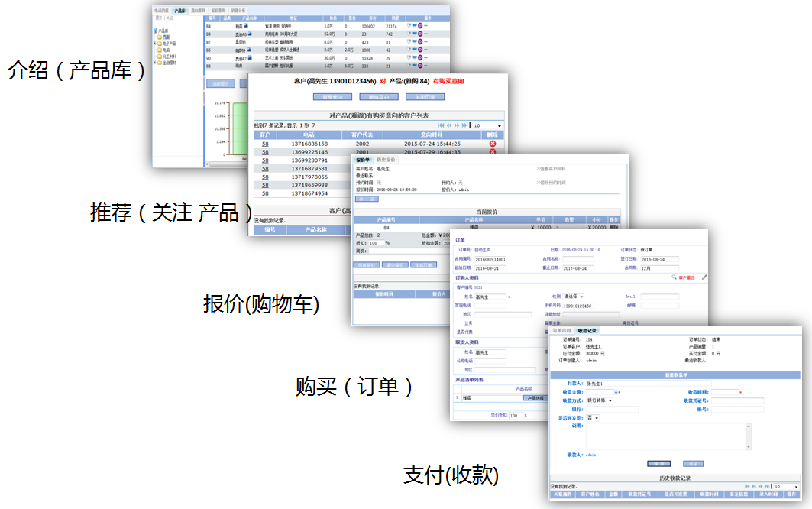Click follow icon for product row 85
This screenshot has width=812, height=509.
click(x=409, y=50)
